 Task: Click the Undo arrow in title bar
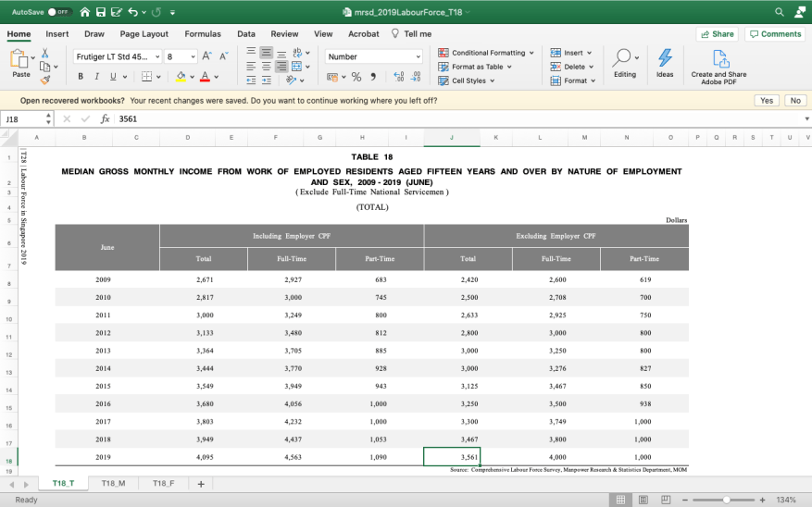(x=133, y=12)
